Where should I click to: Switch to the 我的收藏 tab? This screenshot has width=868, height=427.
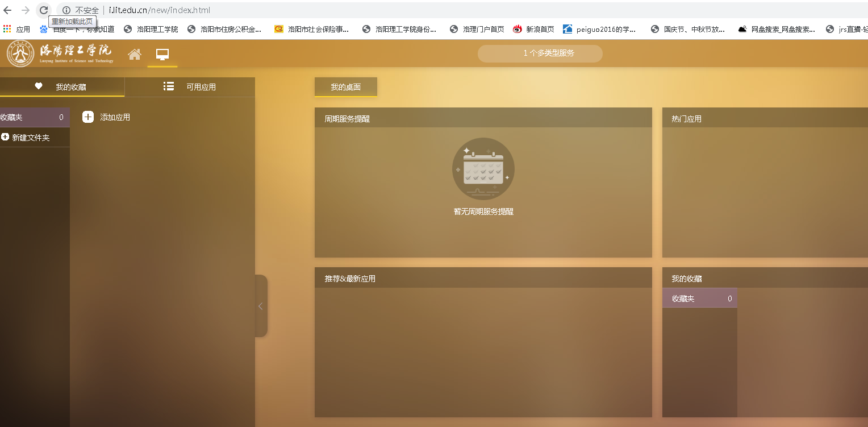pos(62,87)
